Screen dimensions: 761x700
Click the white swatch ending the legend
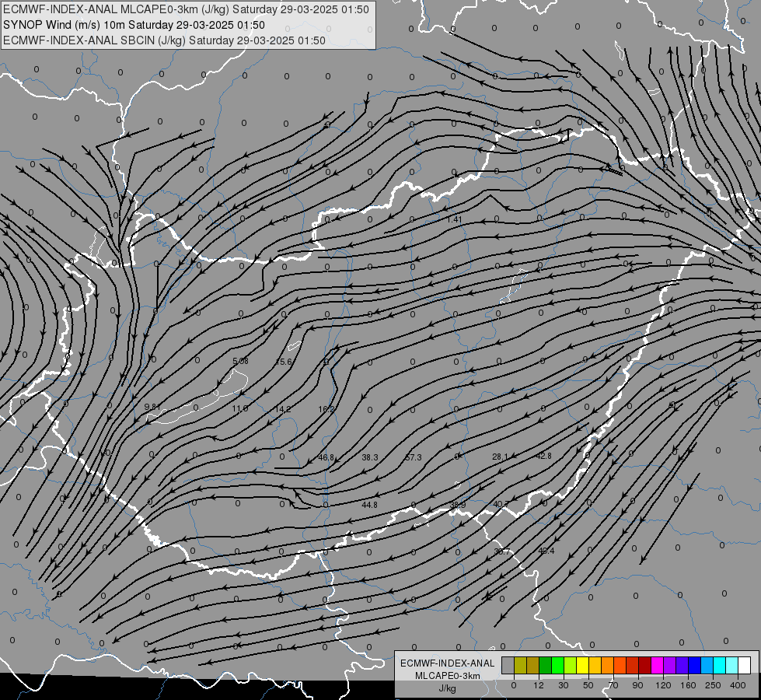744,665
